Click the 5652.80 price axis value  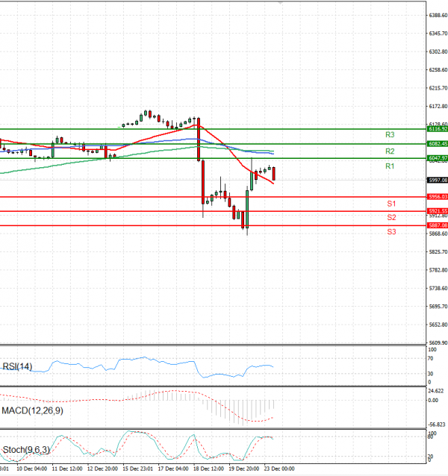pos(438,325)
